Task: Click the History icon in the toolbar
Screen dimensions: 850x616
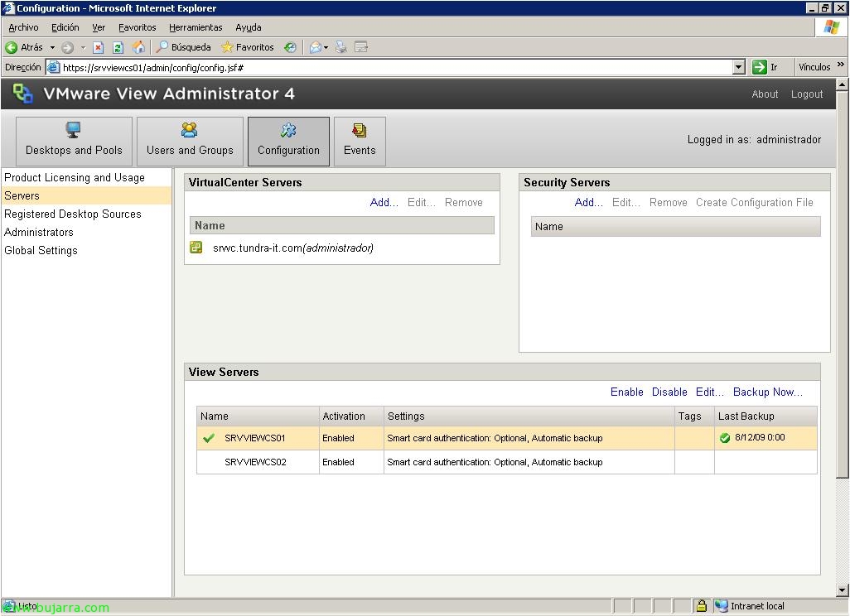Action: (x=291, y=48)
